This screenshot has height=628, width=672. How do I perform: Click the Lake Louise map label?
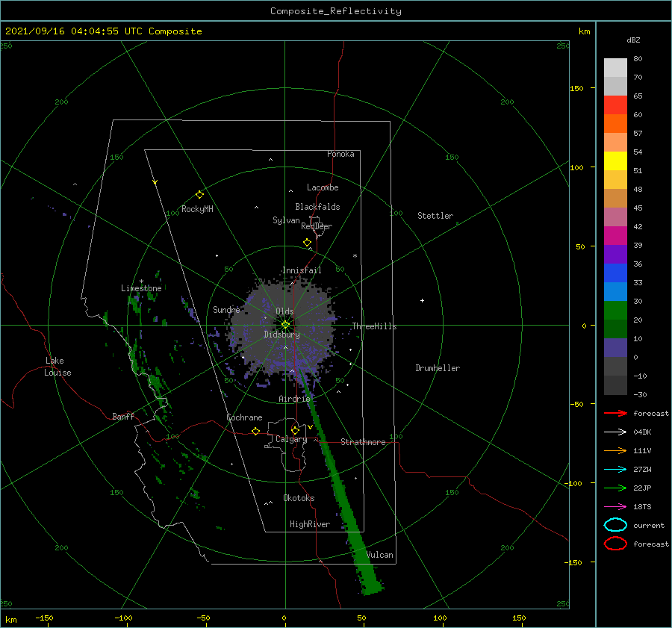(x=57, y=367)
